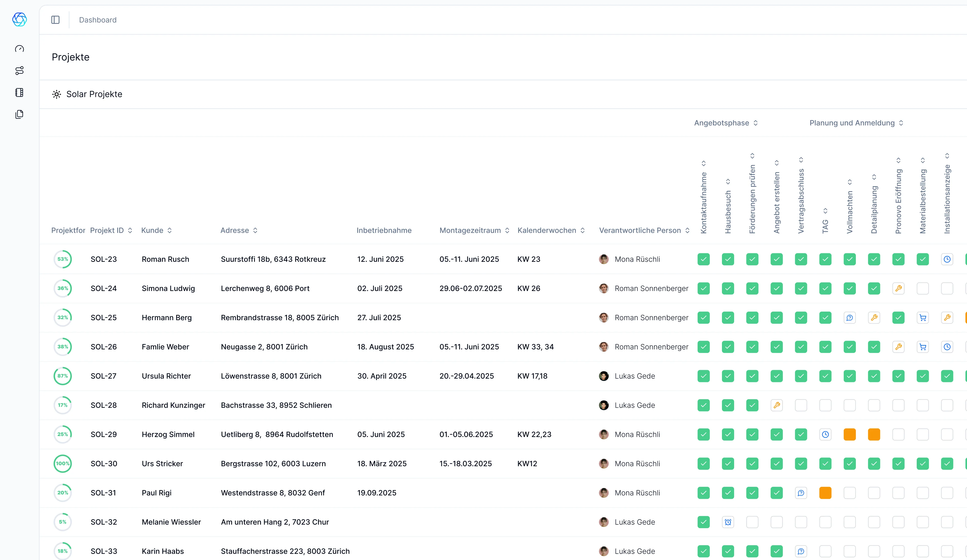Open the notebook icon in the sidebar
This screenshot has height=560, width=967.
point(19,92)
